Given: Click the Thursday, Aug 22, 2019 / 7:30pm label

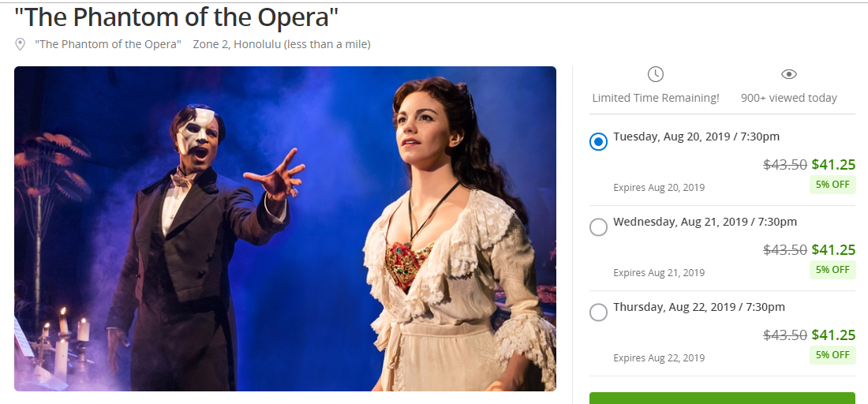Looking at the screenshot, I should click(x=699, y=307).
